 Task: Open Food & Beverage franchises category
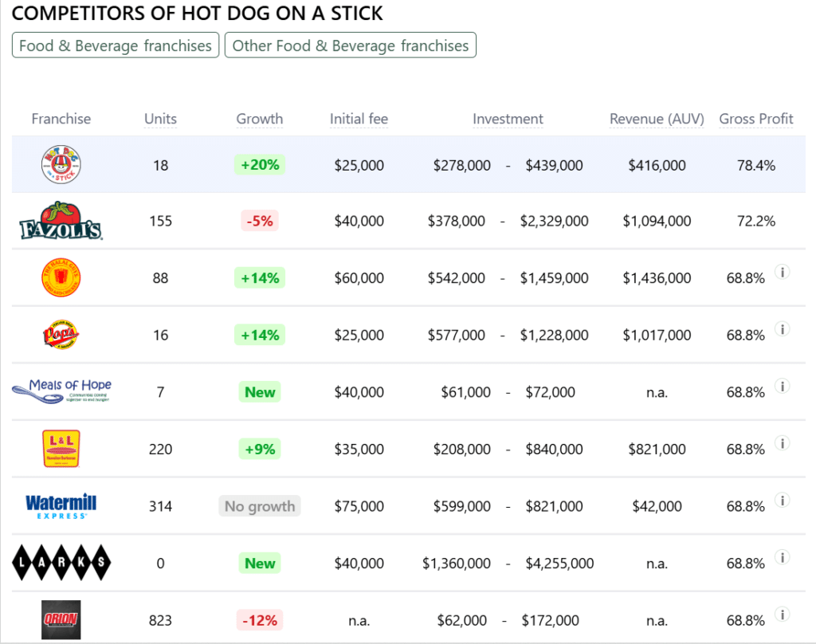click(x=116, y=45)
